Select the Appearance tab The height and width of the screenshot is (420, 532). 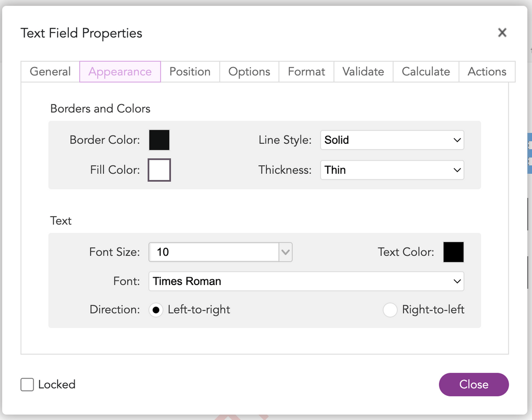point(120,71)
